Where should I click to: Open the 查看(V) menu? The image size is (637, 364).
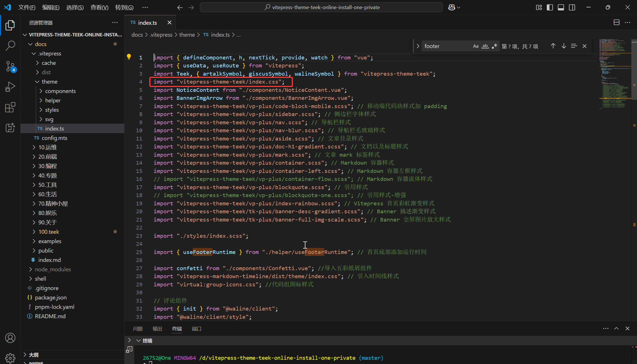tap(99, 7)
